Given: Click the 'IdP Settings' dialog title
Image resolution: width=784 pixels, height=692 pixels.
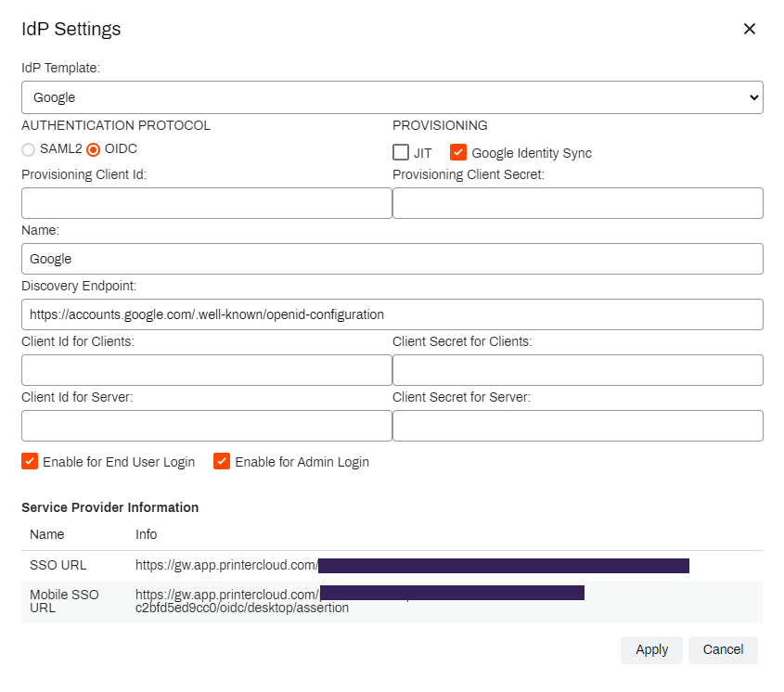Looking at the screenshot, I should click(71, 29).
